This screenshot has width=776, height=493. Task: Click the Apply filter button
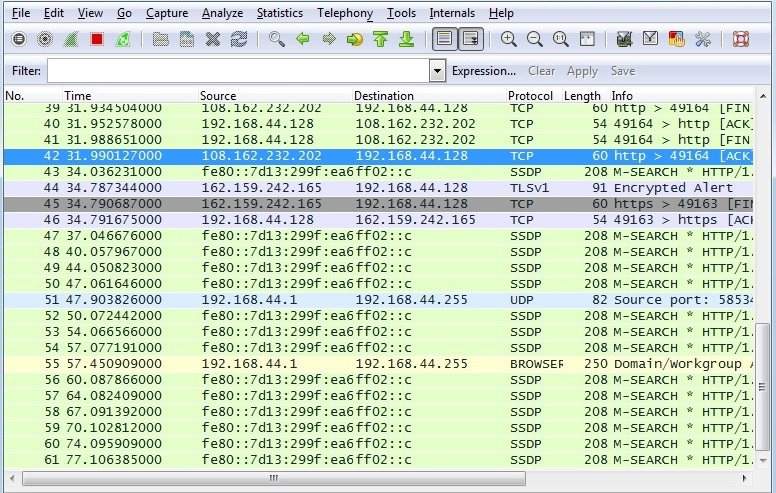click(x=582, y=71)
